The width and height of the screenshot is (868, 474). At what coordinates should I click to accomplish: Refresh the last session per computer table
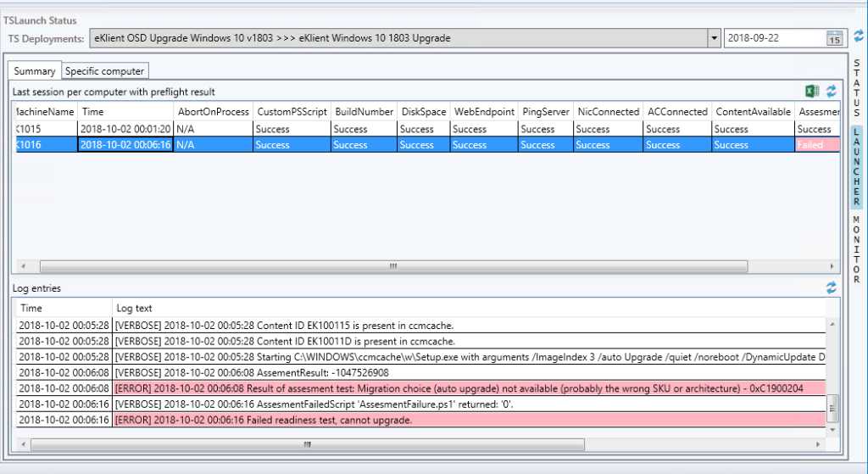pos(832,92)
